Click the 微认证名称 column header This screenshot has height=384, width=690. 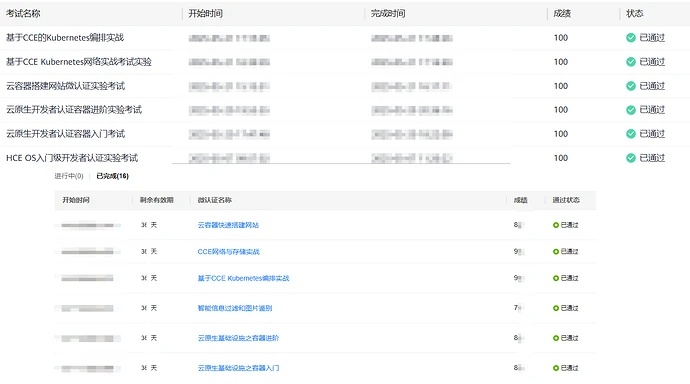point(214,200)
